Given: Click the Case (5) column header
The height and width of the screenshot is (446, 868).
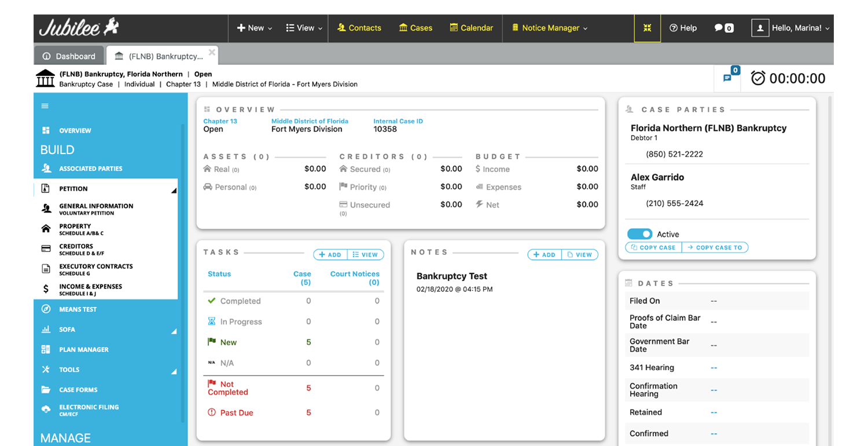Looking at the screenshot, I should 302,278.
